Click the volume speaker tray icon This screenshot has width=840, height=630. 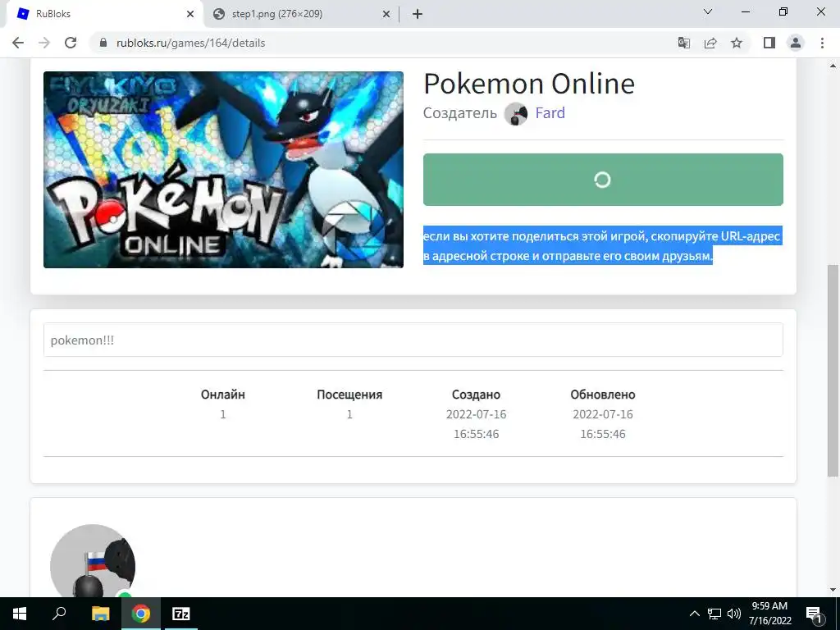point(733,614)
